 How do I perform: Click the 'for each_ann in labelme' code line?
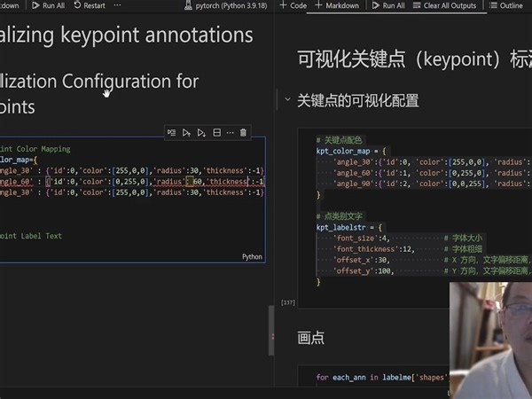(x=382, y=378)
